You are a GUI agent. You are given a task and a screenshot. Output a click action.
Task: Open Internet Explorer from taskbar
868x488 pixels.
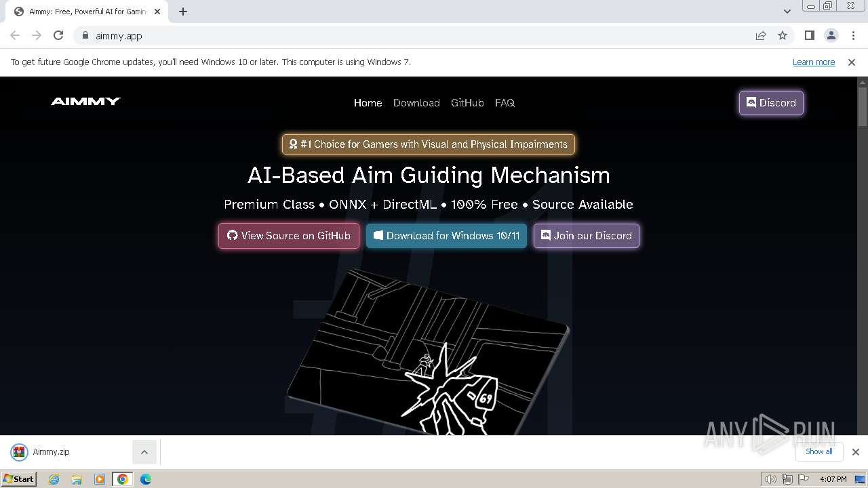click(x=54, y=479)
